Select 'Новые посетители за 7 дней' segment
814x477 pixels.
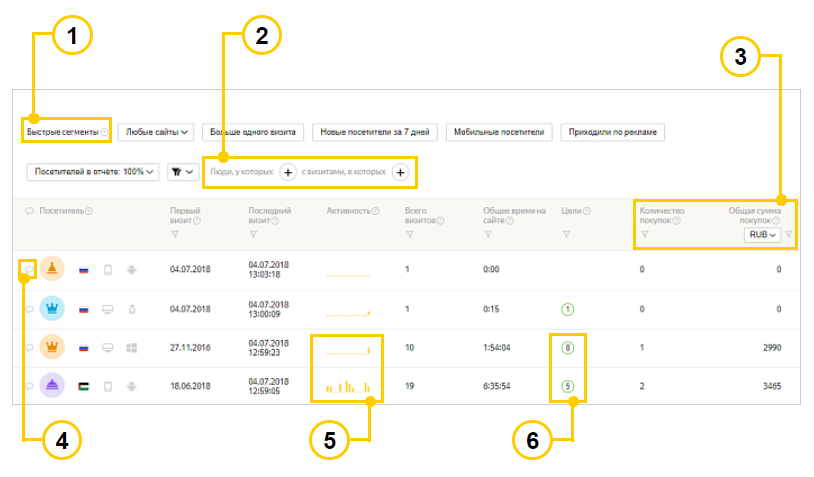[x=374, y=132]
